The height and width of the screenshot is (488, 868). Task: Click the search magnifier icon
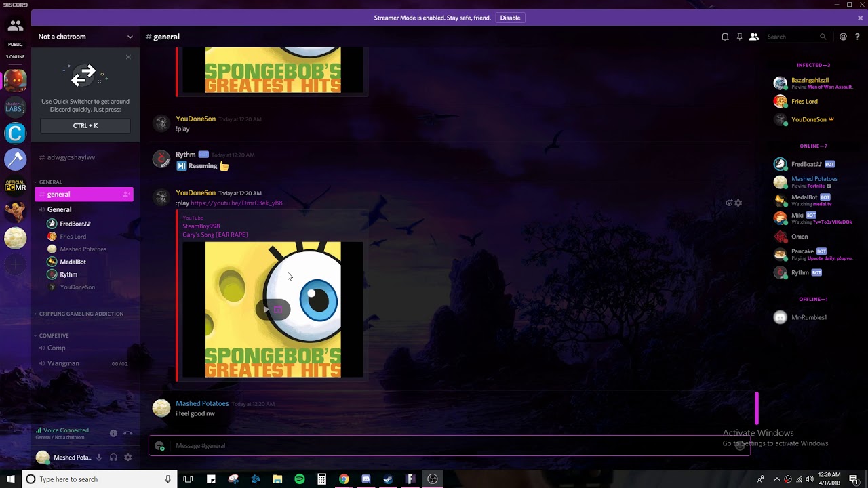(x=823, y=37)
